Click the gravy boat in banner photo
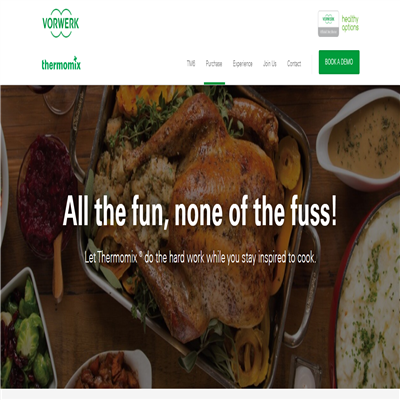This screenshot has width=400, height=400. (x=360, y=138)
